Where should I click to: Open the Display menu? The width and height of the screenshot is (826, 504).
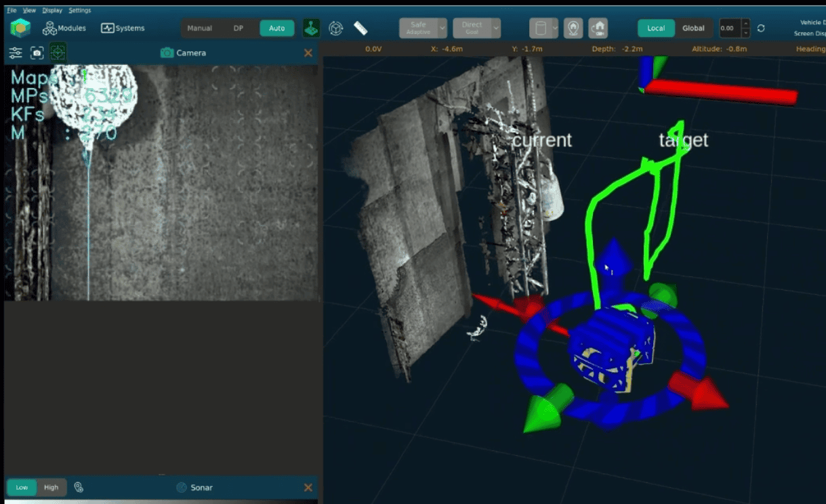[x=51, y=10]
